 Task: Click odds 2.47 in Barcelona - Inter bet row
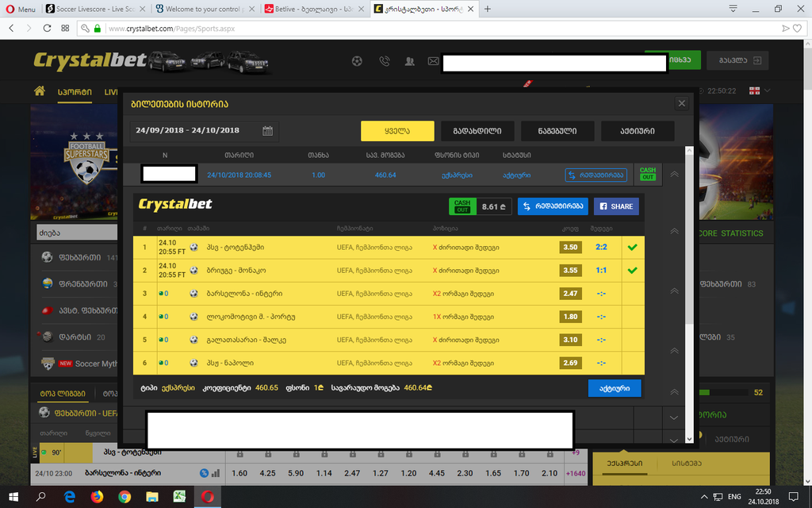coord(570,294)
